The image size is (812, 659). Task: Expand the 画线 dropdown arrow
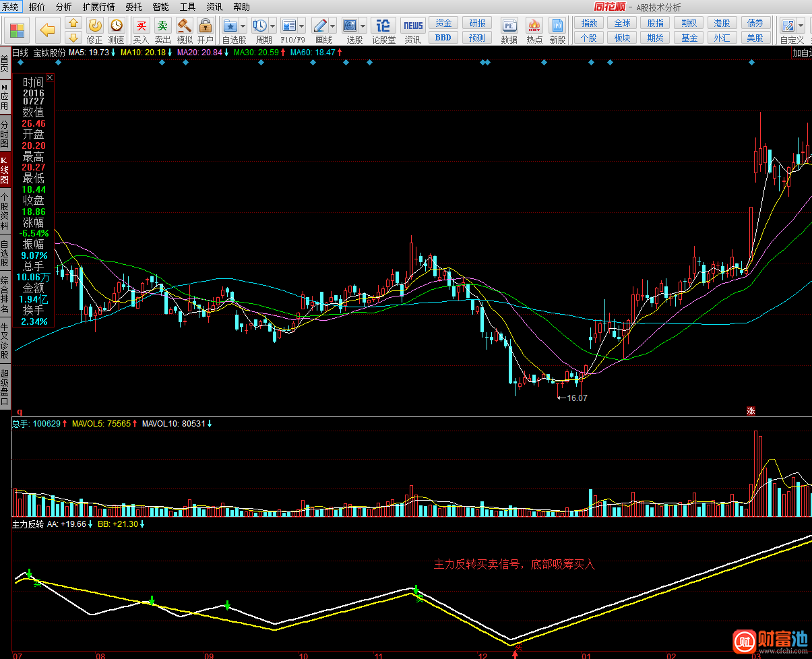[333, 26]
